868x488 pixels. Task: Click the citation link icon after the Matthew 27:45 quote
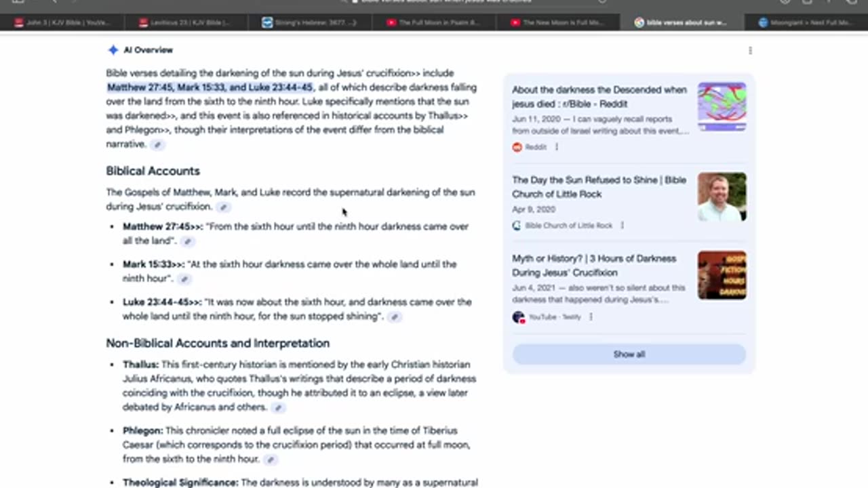[188, 241]
